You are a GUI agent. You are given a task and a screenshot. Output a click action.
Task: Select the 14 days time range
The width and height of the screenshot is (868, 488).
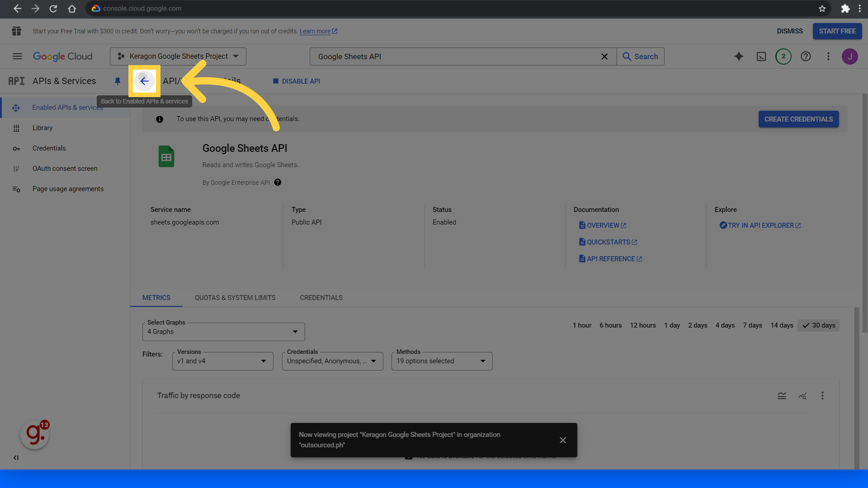tap(782, 325)
